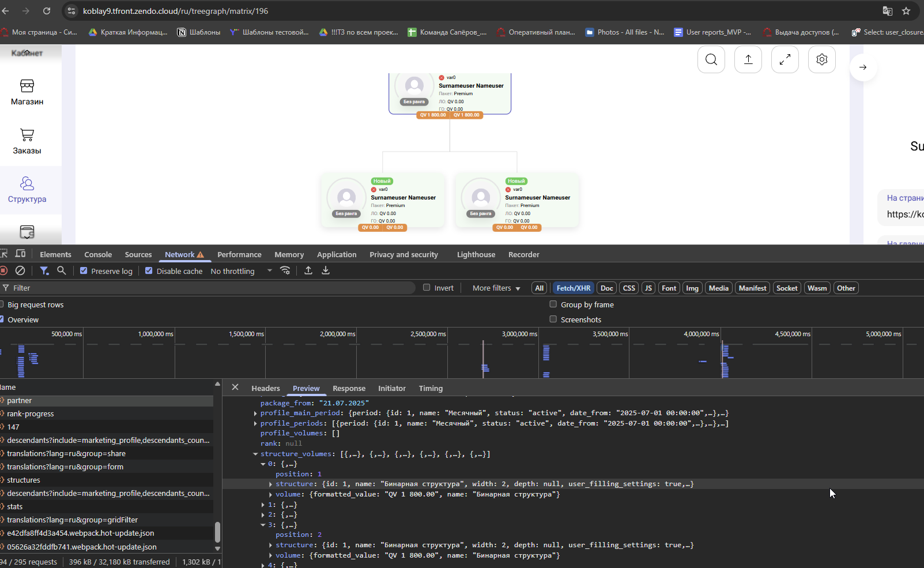Screen dimensions: 924x568
Task: Open the Response tab
Action: (349, 388)
